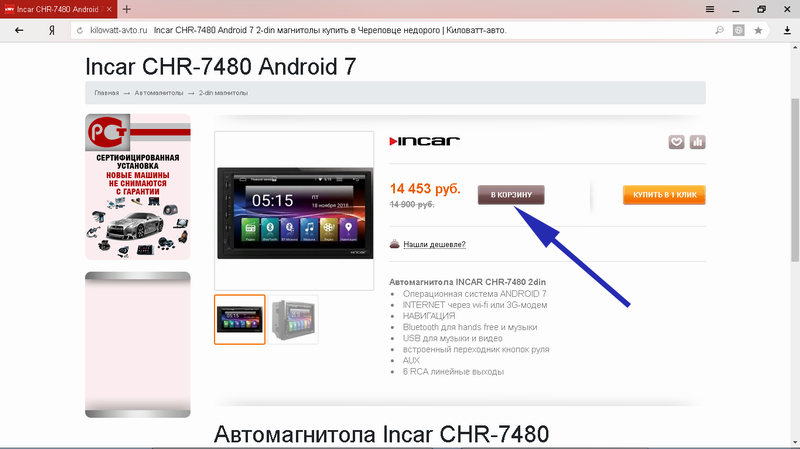The width and height of the screenshot is (800, 449).
Task: Add product to favorites with the heart icon
Action: point(677,142)
